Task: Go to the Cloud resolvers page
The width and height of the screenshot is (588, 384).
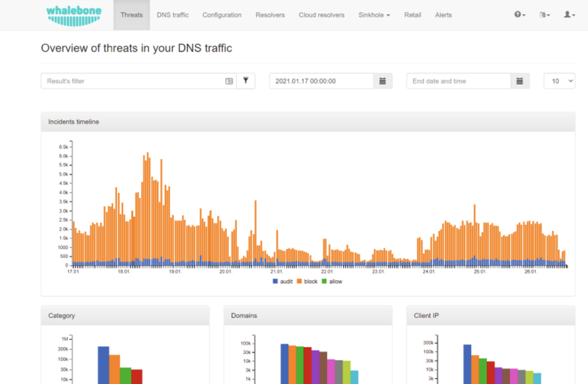Action: [321, 15]
